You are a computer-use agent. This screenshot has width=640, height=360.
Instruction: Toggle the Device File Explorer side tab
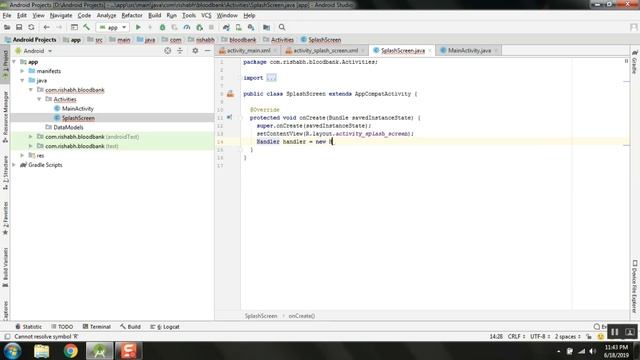(635, 287)
